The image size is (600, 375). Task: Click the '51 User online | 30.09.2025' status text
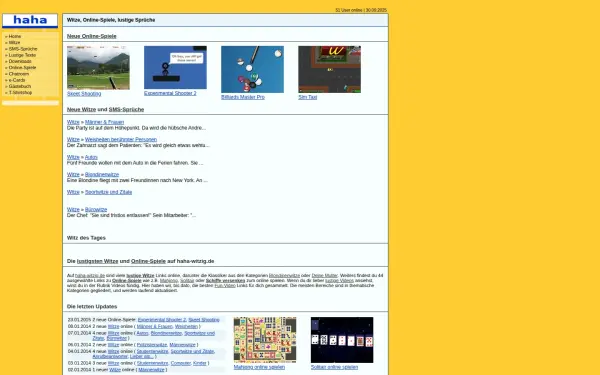(361, 10)
